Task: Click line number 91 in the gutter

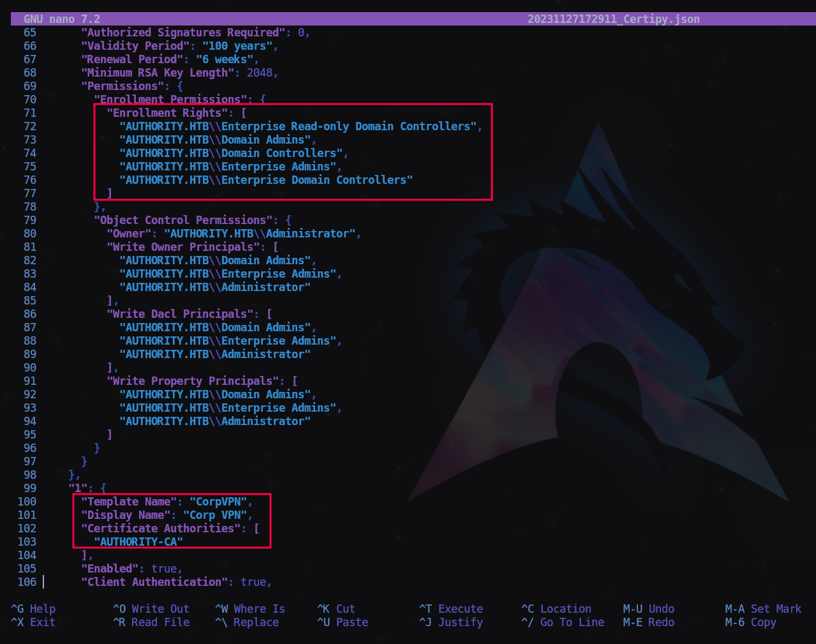Action: coord(30,381)
